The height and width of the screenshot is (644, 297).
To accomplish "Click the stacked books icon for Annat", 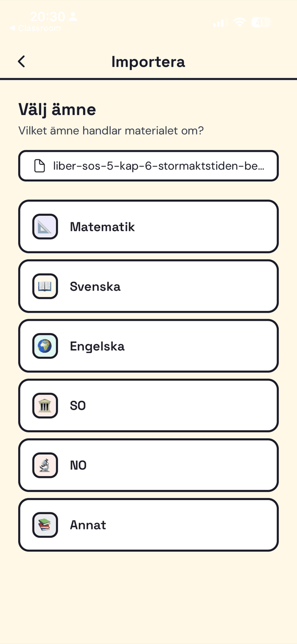I will (45, 524).
